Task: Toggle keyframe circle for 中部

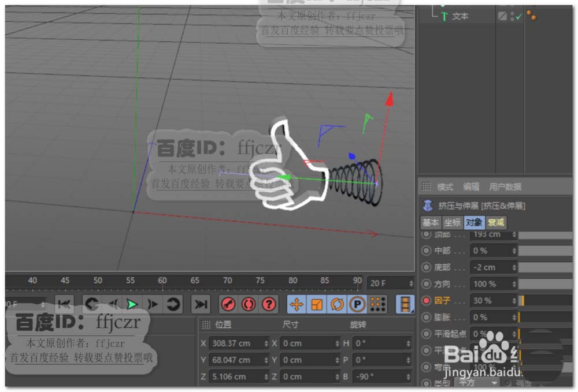Action: (426, 251)
